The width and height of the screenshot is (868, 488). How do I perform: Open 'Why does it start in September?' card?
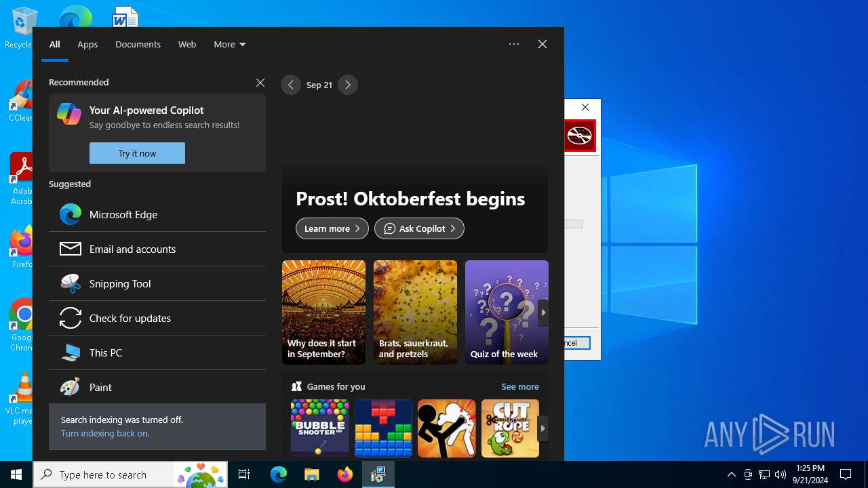click(x=323, y=312)
